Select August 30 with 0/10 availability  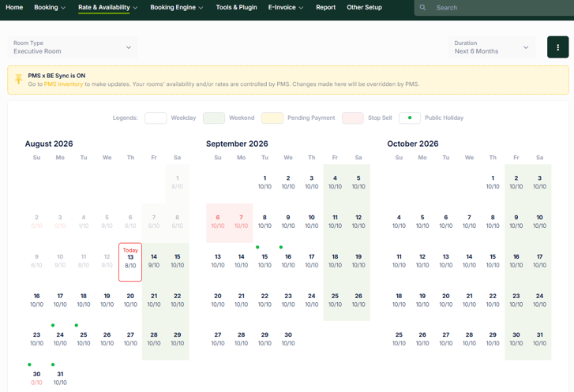pyautogui.click(x=36, y=378)
